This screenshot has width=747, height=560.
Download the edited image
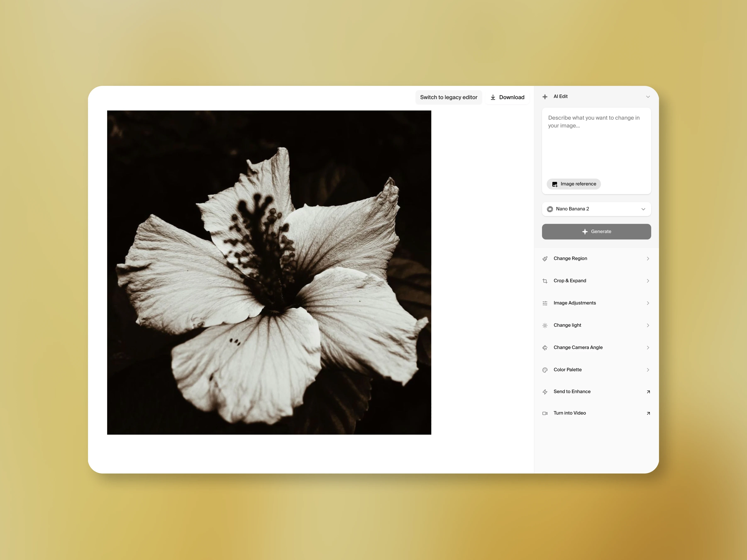point(507,97)
